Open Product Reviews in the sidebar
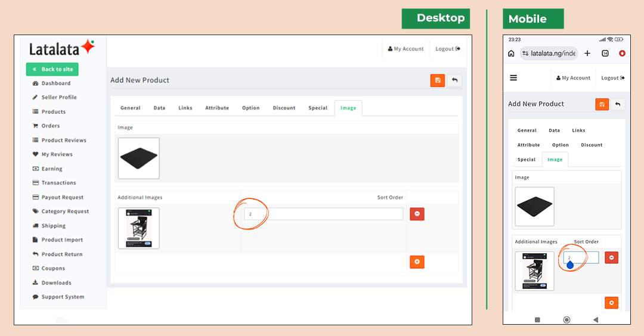 [x=64, y=141]
